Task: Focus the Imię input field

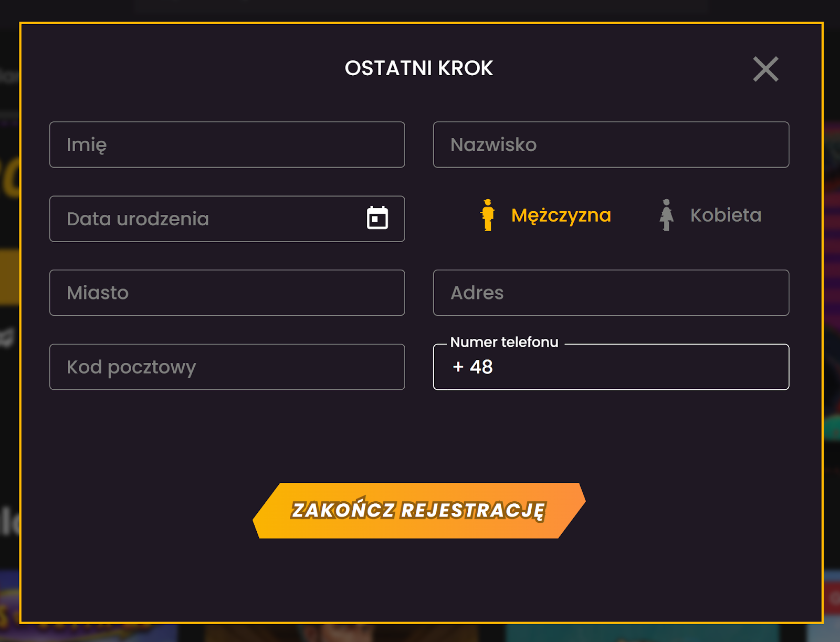Action: tap(227, 145)
